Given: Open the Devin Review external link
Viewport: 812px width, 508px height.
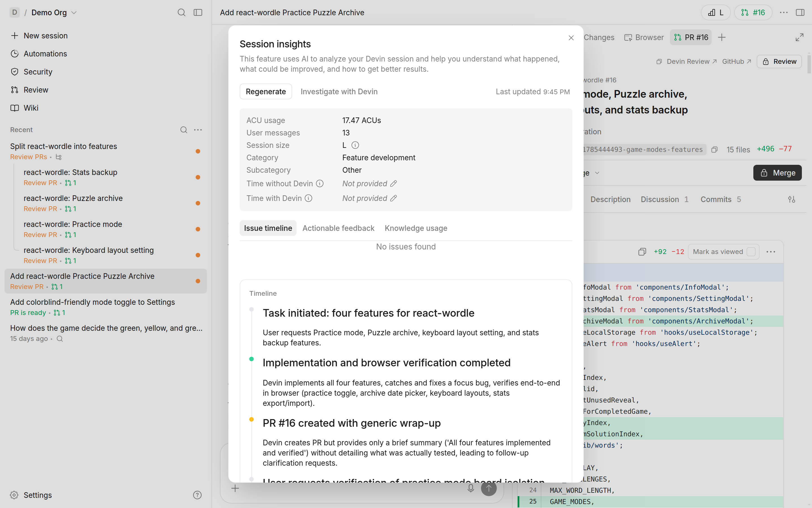Looking at the screenshot, I should (692, 62).
